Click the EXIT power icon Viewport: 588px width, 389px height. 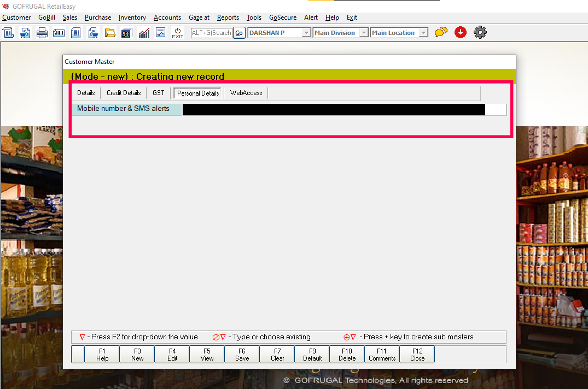(178, 33)
